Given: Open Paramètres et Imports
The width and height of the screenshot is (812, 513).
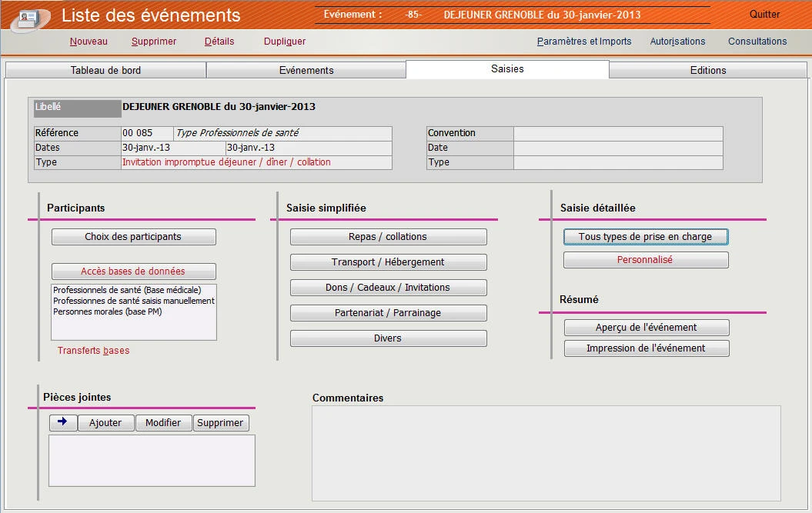Looking at the screenshot, I should 584,42.
